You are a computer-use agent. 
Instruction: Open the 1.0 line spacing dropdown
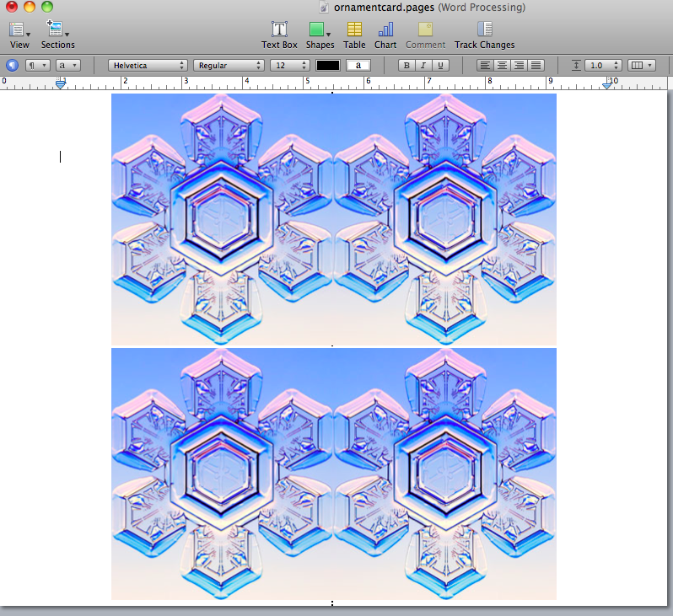coord(603,65)
